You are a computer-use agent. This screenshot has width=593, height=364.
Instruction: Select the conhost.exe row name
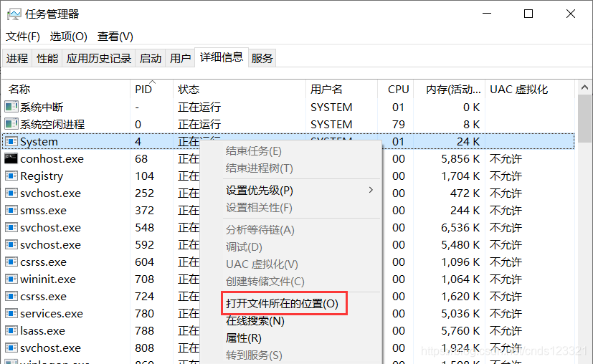point(52,159)
